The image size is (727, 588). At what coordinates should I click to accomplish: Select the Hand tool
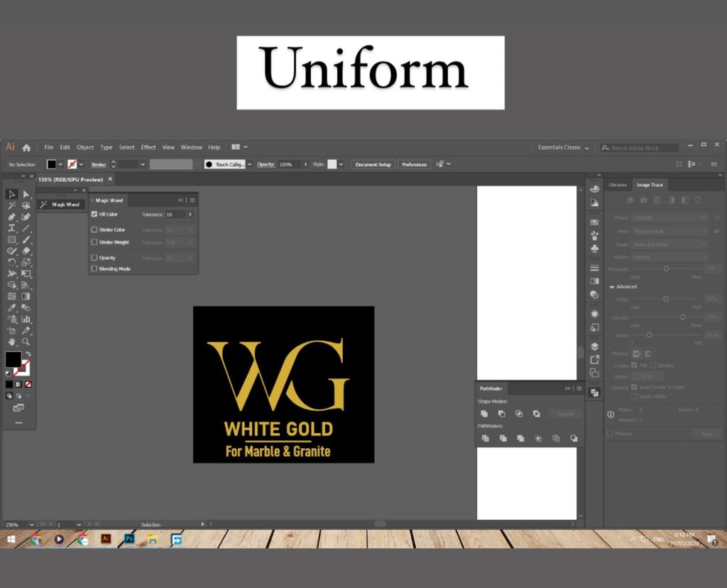pyautogui.click(x=11, y=342)
